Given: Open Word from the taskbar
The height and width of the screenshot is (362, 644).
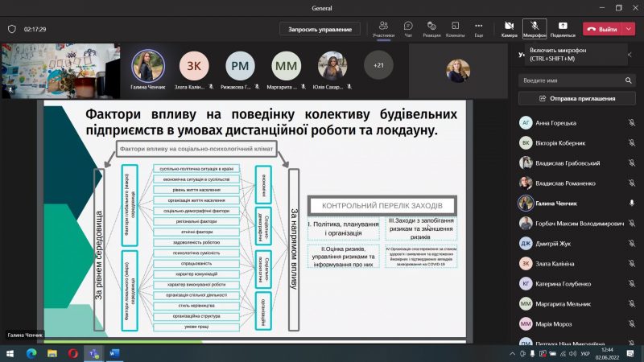Looking at the screenshot, I should click(114, 353).
